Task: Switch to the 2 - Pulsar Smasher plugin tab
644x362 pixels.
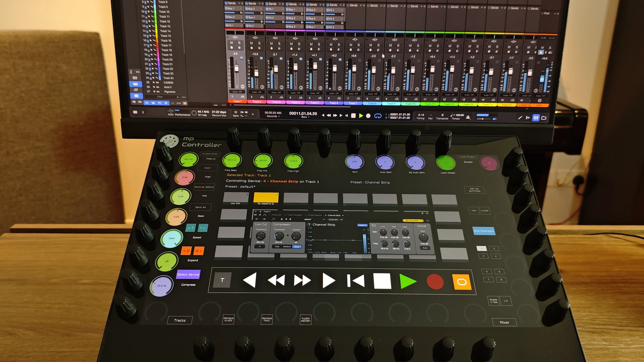Action: click(x=293, y=215)
